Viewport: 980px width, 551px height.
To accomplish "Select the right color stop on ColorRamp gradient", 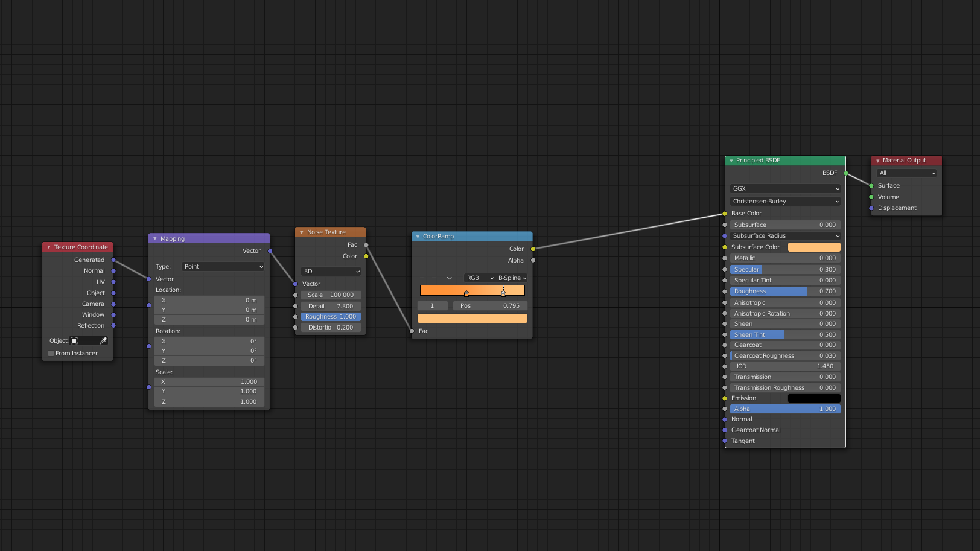I will click(x=503, y=293).
